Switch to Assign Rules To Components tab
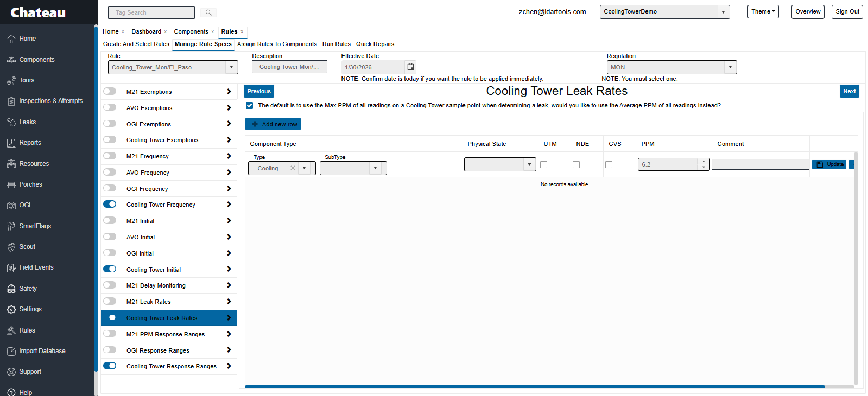Screen dimensions: 868x396 click(x=277, y=44)
